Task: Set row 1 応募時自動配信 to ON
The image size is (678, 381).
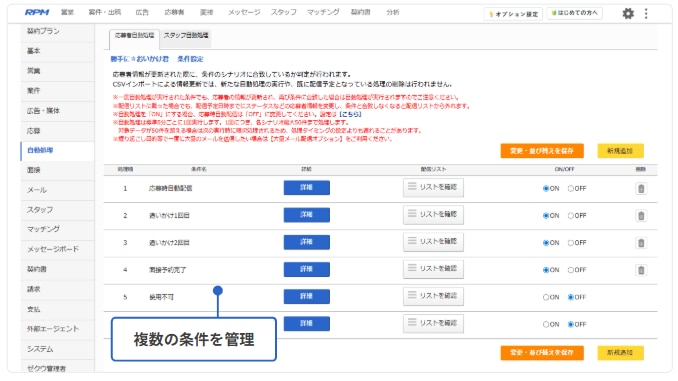Action: click(546, 189)
